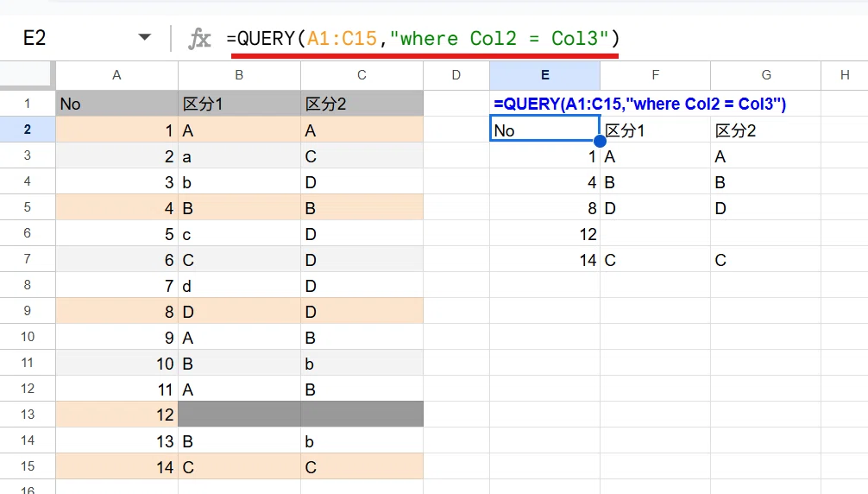The height and width of the screenshot is (494, 868).
Task: Click cell E2 containing No
Action: (544, 130)
